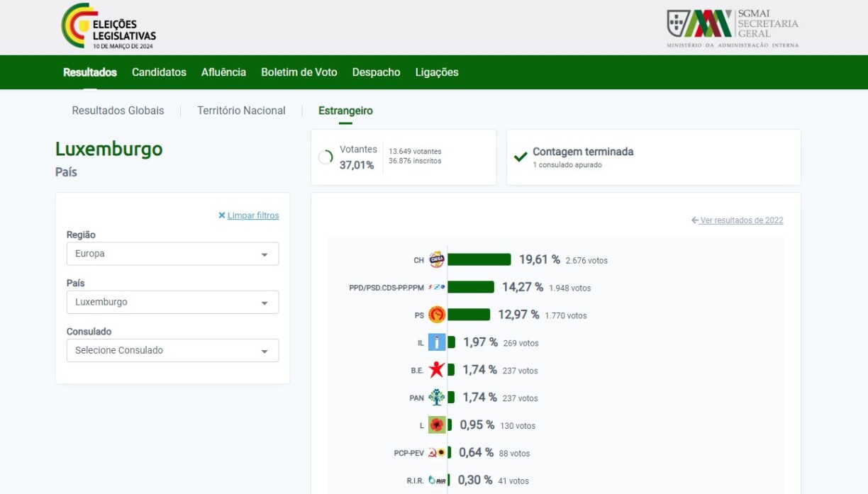
Task: Click the PAN tree logo
Action: coord(437,398)
